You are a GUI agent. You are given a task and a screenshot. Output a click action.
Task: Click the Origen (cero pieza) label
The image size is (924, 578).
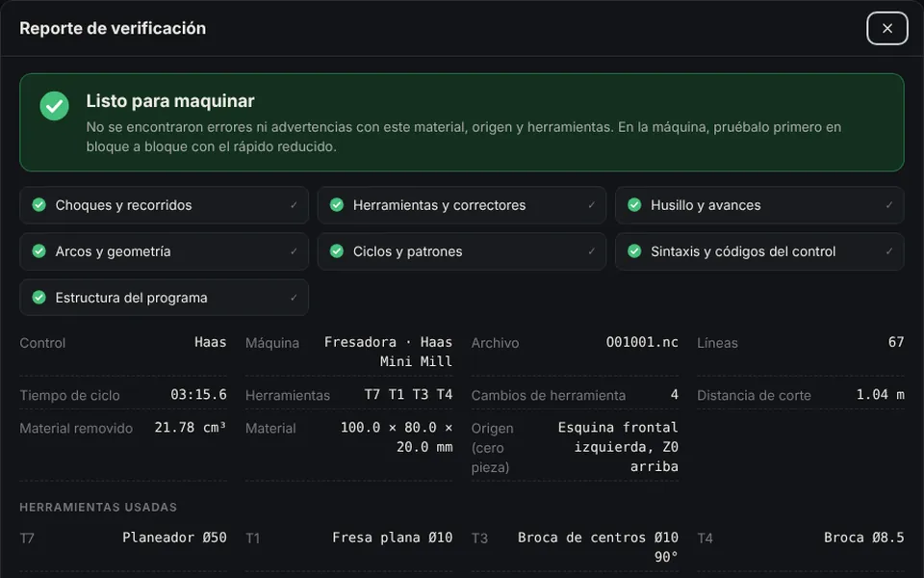(x=492, y=448)
